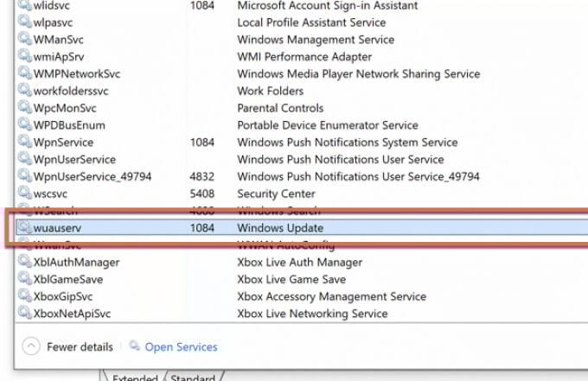The width and height of the screenshot is (588, 381).
Task: Click the wscsvc service icon
Action: [x=24, y=194]
